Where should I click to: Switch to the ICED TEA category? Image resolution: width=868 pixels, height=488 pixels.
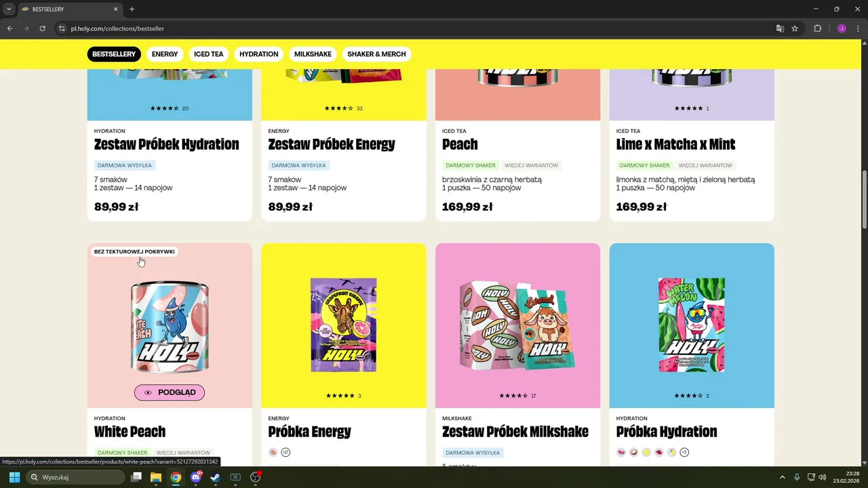pos(208,54)
